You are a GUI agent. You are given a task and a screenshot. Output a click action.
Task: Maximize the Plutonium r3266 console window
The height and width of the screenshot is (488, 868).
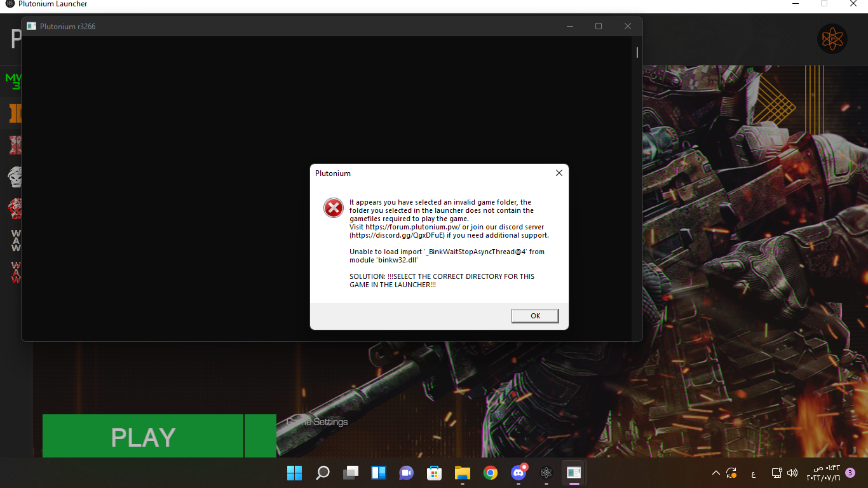(x=599, y=26)
